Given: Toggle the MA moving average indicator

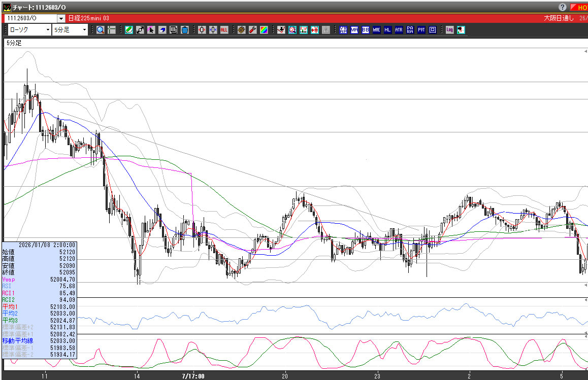Looking at the screenshot, I should [354, 30].
